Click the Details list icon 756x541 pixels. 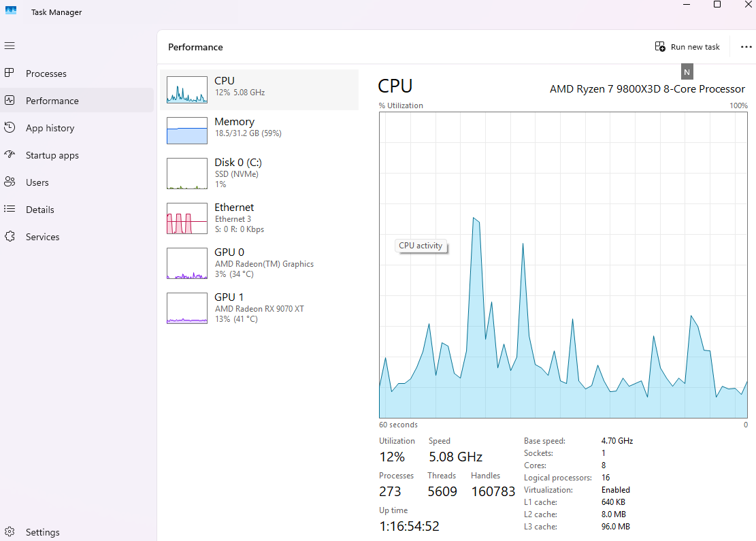[10, 209]
